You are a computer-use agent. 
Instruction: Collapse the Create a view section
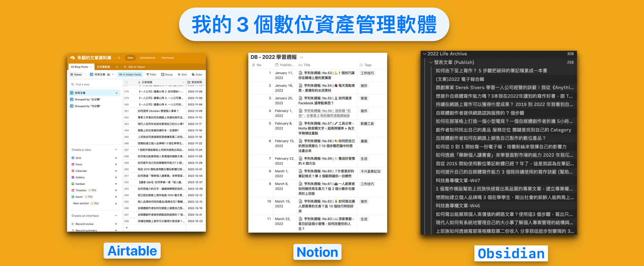click(x=116, y=150)
